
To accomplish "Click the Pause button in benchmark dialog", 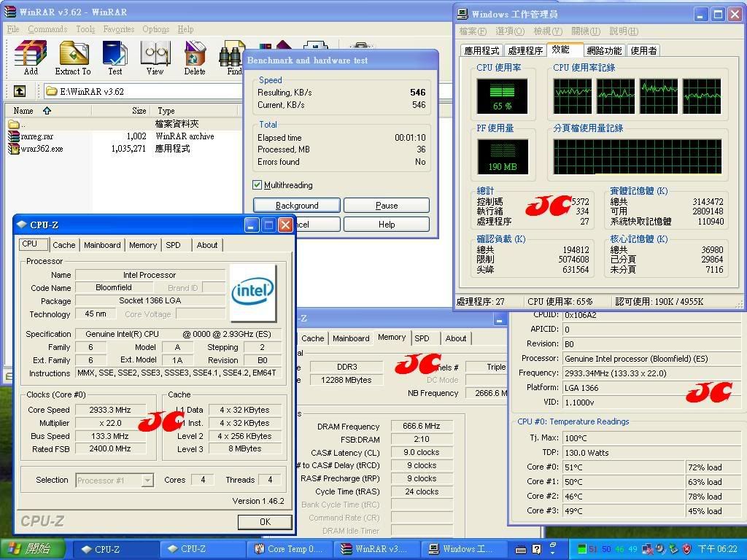I will 387,205.
